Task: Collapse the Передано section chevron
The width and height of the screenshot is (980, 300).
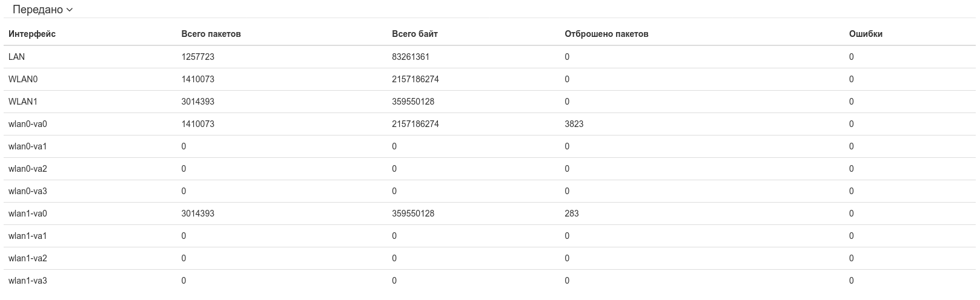Action: pyautogui.click(x=70, y=10)
